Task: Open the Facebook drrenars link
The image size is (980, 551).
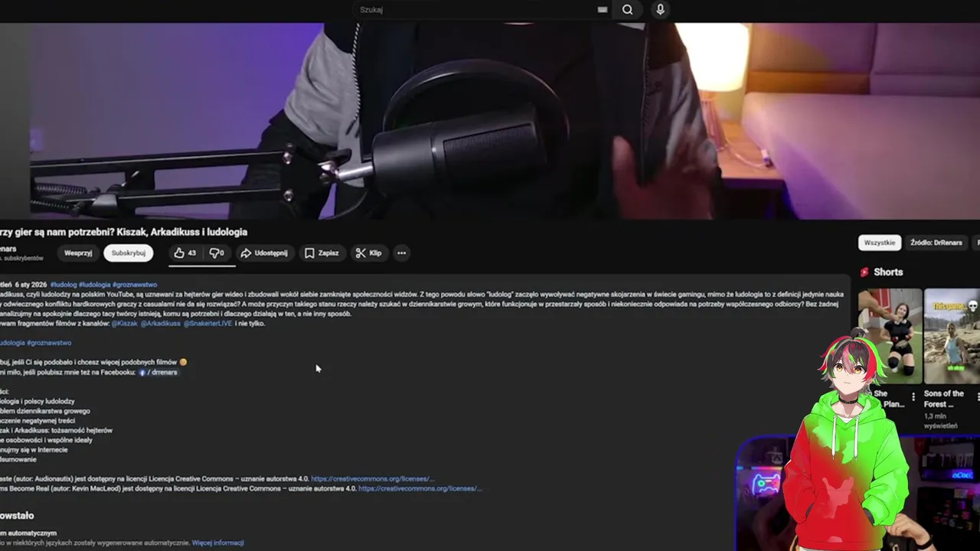Action: tap(158, 373)
